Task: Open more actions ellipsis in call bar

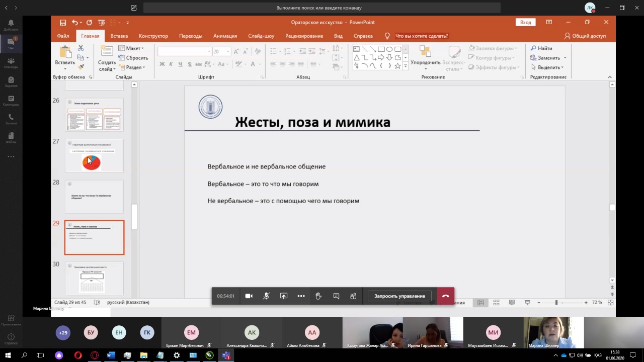Action: (x=301, y=296)
